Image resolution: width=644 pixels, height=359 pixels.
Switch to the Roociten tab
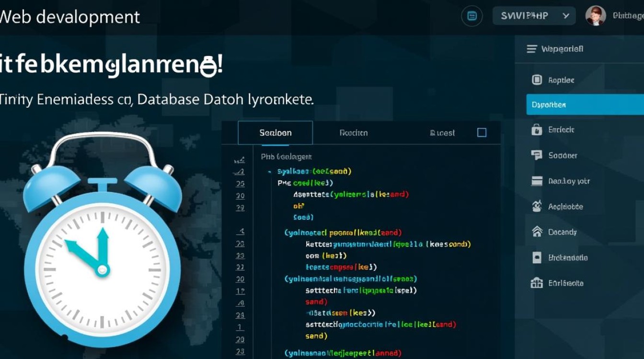354,133
